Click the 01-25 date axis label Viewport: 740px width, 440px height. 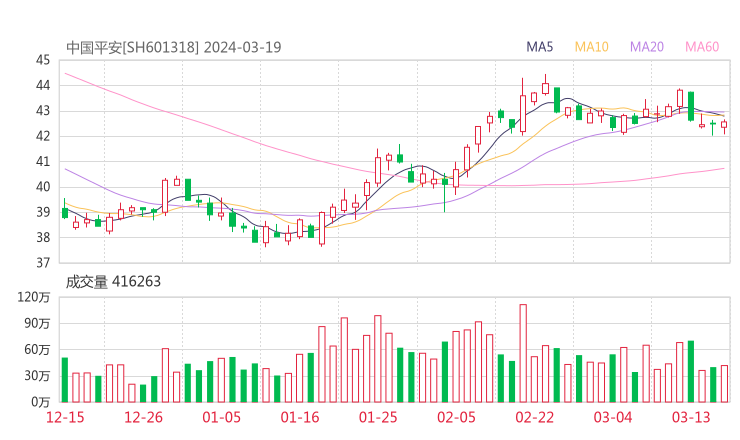[x=378, y=417]
